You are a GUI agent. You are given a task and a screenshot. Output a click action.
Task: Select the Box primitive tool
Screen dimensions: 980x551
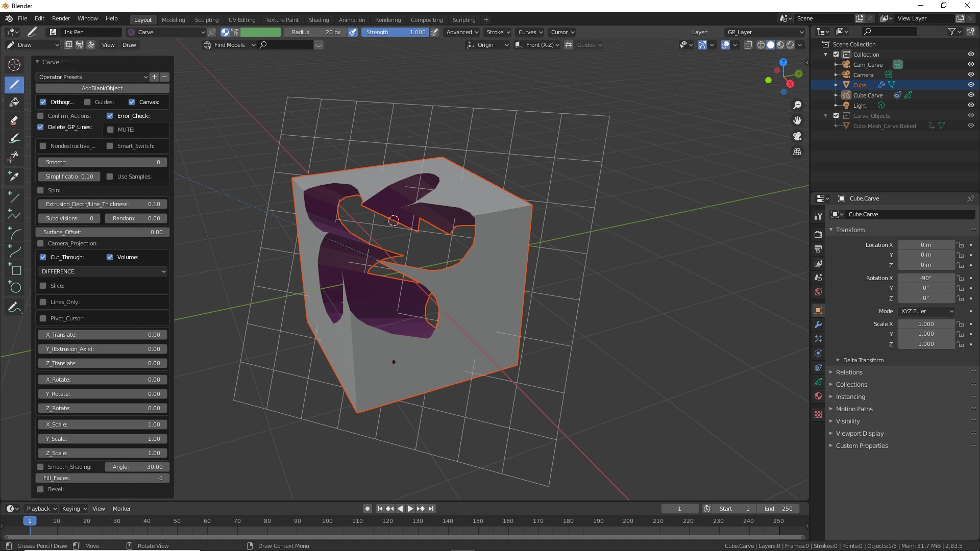pos(14,269)
